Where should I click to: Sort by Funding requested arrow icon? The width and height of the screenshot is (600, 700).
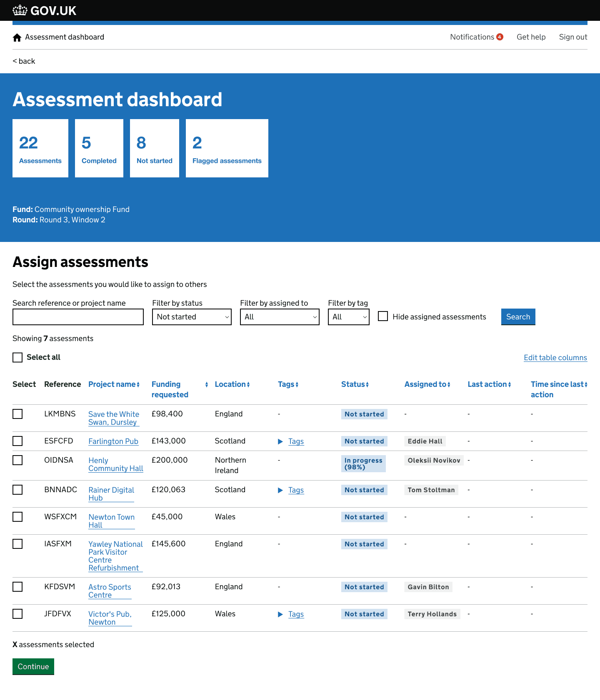(x=207, y=385)
